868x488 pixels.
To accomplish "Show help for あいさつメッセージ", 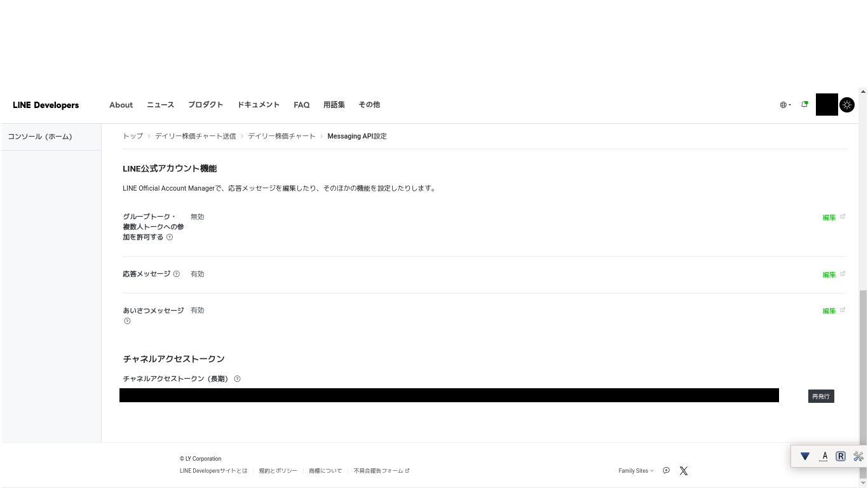I will 127,321.
